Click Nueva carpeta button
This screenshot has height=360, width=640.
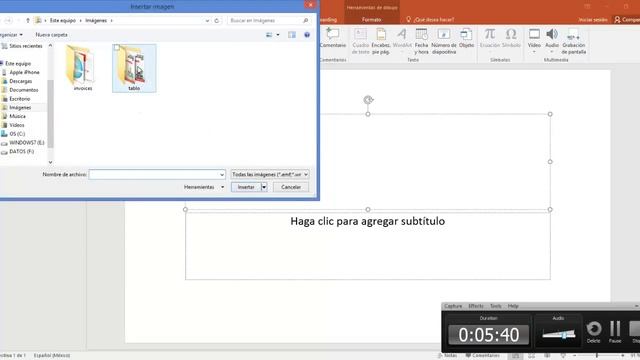51,35
